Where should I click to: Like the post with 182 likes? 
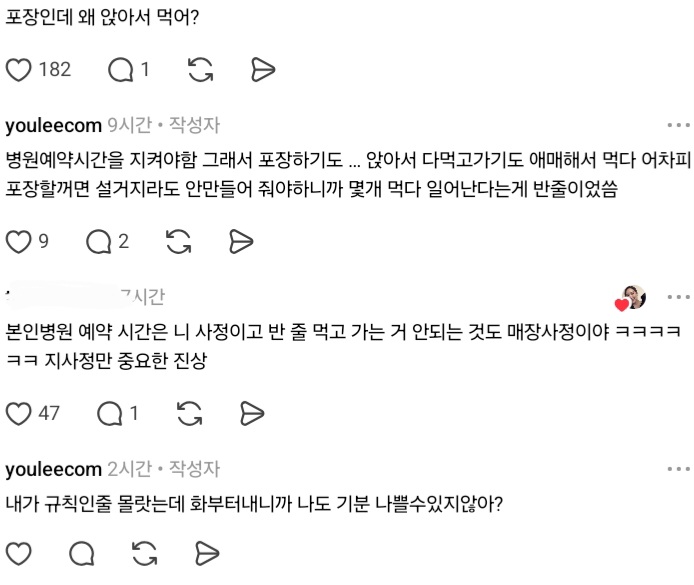[19, 69]
